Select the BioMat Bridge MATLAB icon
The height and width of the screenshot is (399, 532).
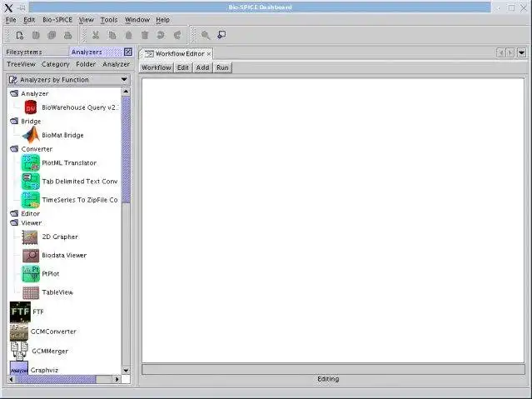pos(31,135)
